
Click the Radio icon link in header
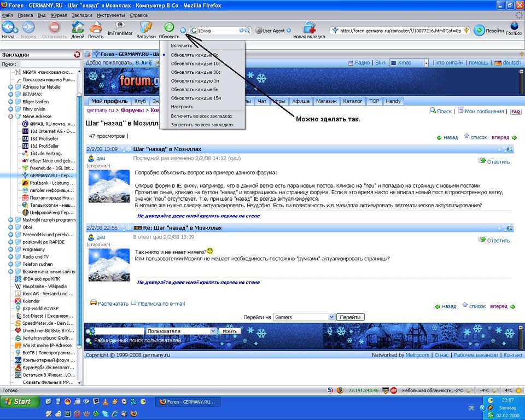click(x=351, y=63)
